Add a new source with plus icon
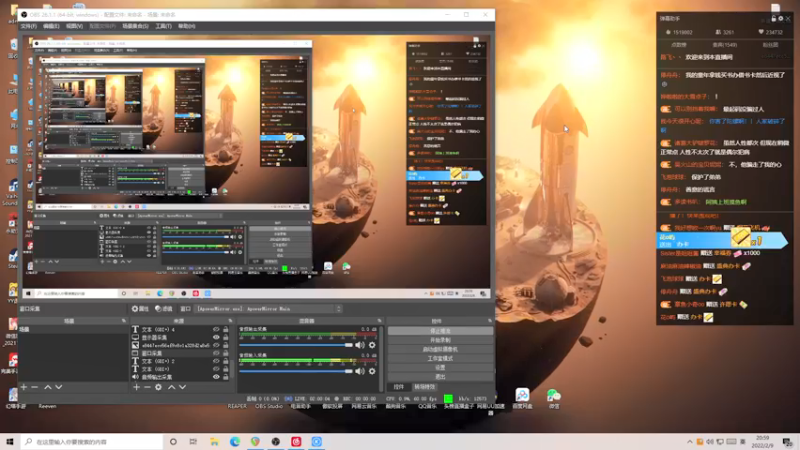 point(136,387)
